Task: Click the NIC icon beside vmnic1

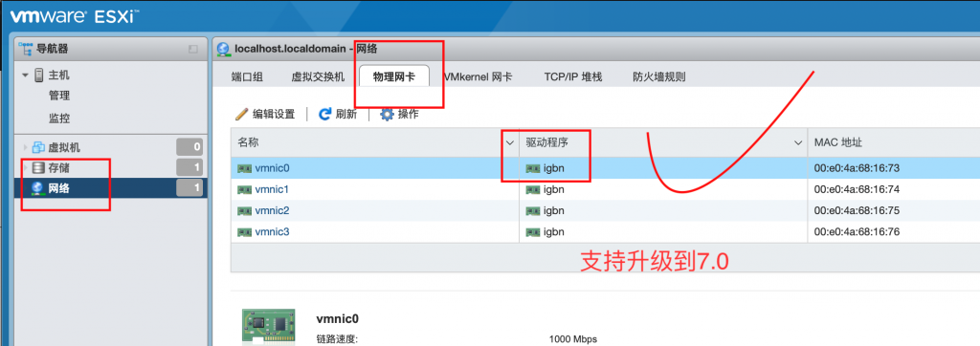Action: (x=244, y=189)
